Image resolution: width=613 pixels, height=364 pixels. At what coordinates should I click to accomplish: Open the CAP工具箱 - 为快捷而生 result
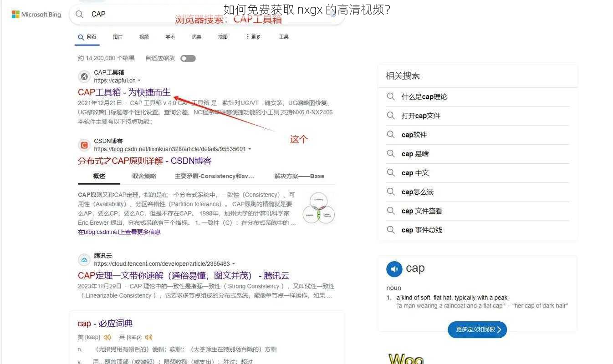pos(124,92)
